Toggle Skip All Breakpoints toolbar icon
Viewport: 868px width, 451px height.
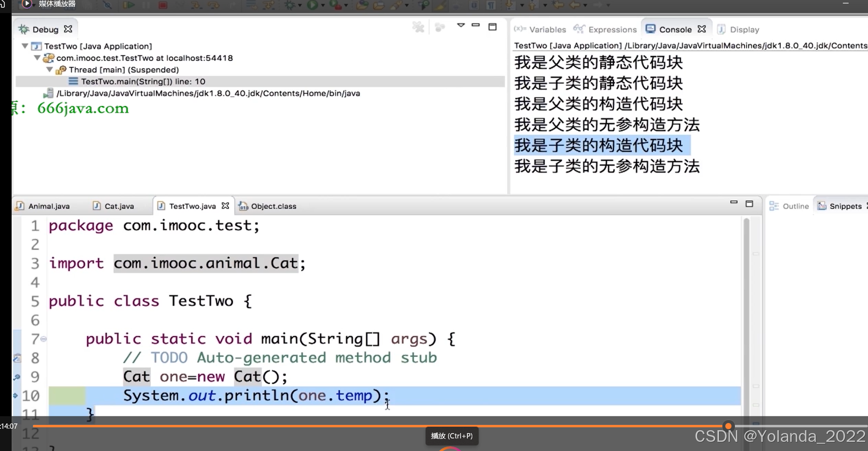point(107,5)
